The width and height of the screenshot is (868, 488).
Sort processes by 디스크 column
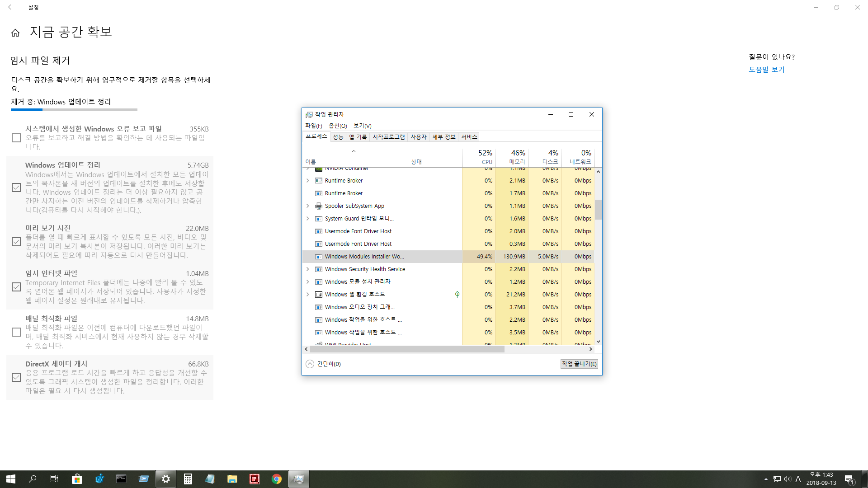point(545,157)
